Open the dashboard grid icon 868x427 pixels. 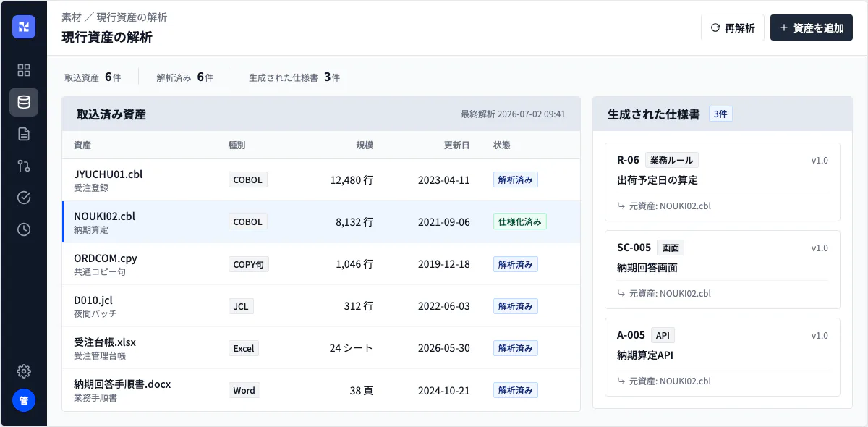[x=24, y=70]
